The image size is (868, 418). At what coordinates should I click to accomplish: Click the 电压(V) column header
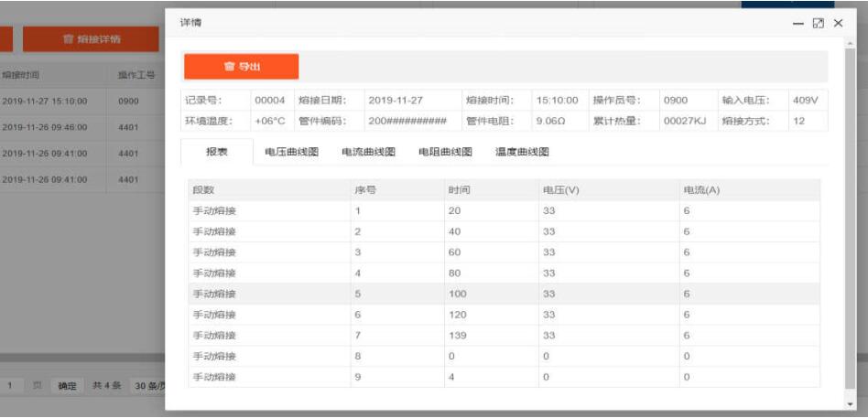click(x=560, y=189)
